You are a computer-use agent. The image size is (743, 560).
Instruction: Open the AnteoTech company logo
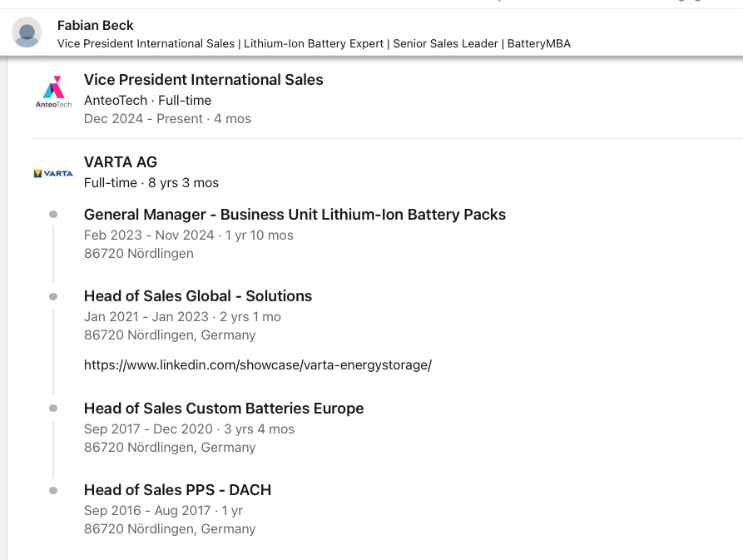tap(53, 92)
